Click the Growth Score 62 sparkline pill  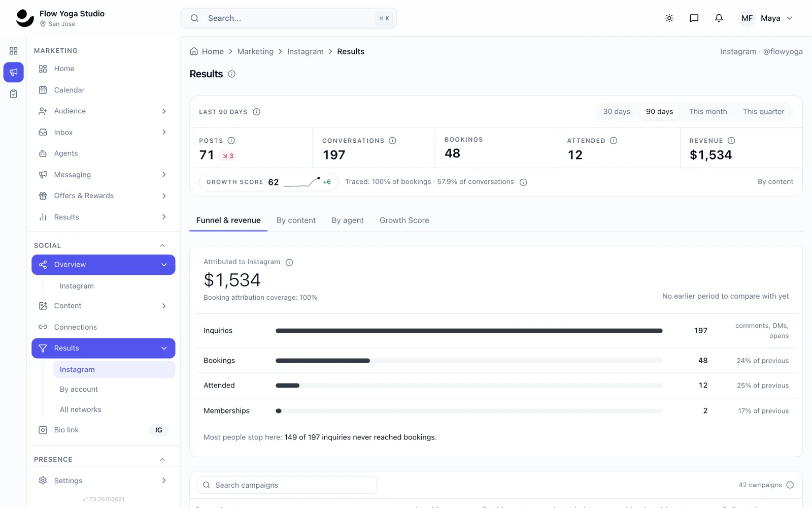coord(268,182)
